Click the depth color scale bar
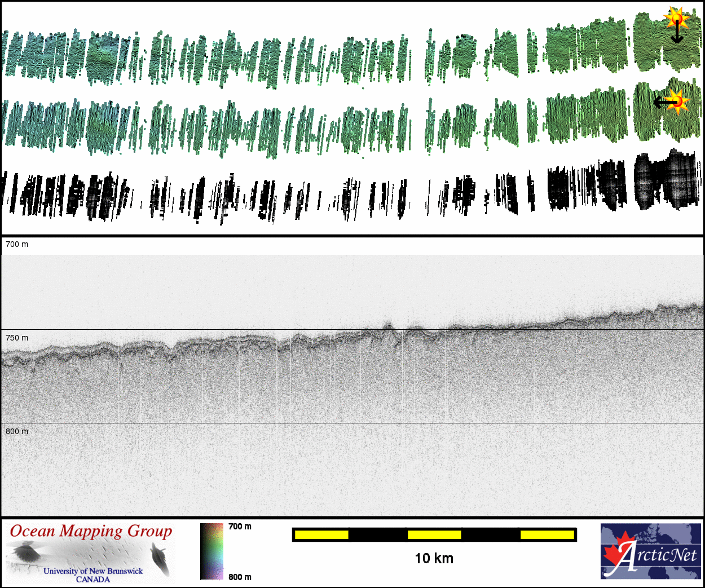Viewport: 705px width, 588px height. (x=212, y=551)
